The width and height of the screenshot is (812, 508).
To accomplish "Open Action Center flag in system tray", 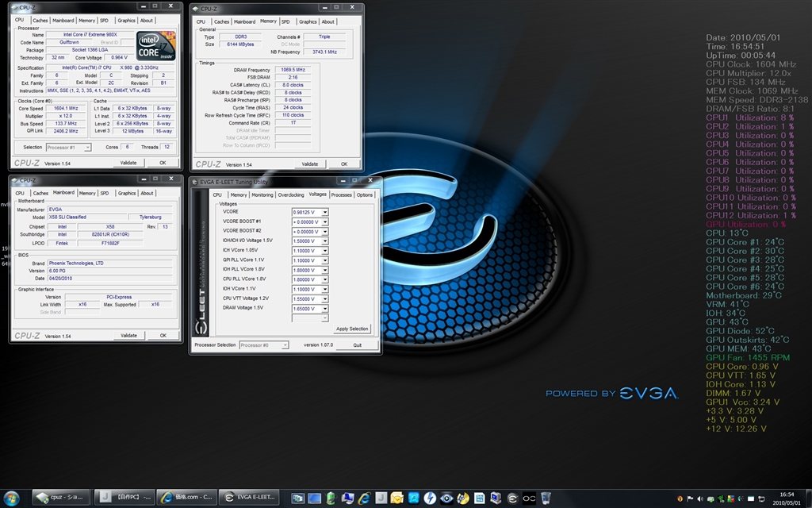I will [x=690, y=499].
